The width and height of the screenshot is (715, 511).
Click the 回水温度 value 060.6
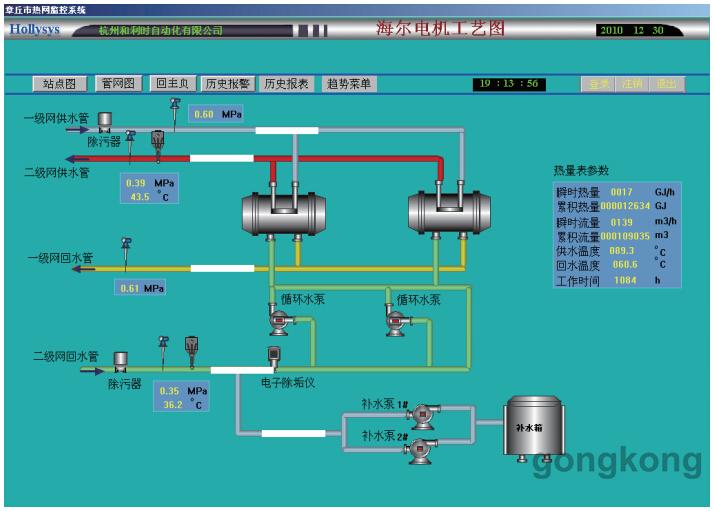[x=625, y=264]
